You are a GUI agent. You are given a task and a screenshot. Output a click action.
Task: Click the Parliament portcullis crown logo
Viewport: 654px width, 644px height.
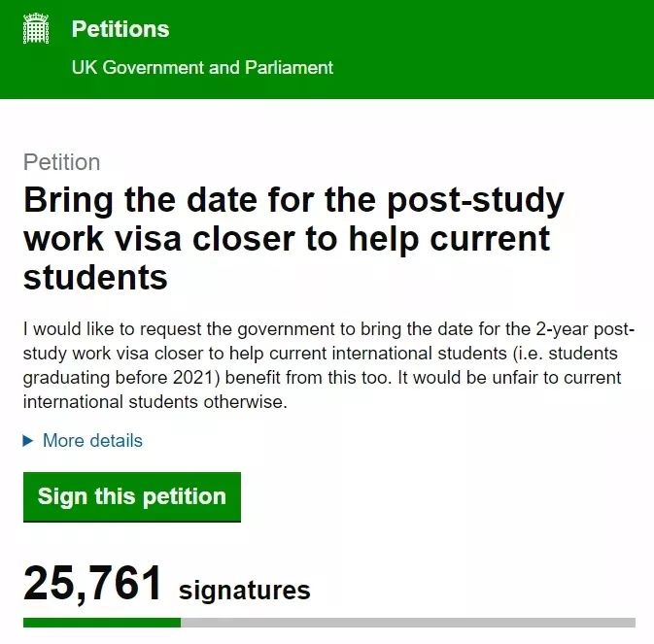click(35, 29)
